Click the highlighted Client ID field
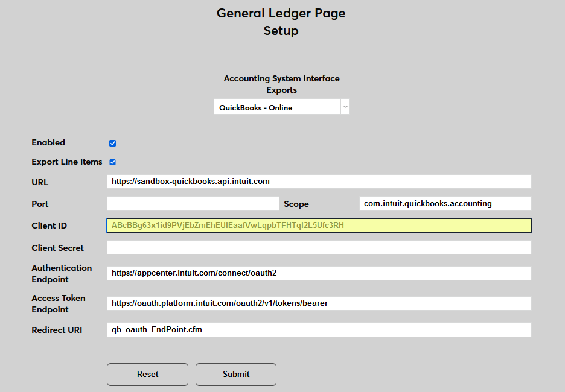The image size is (565, 392). (319, 225)
